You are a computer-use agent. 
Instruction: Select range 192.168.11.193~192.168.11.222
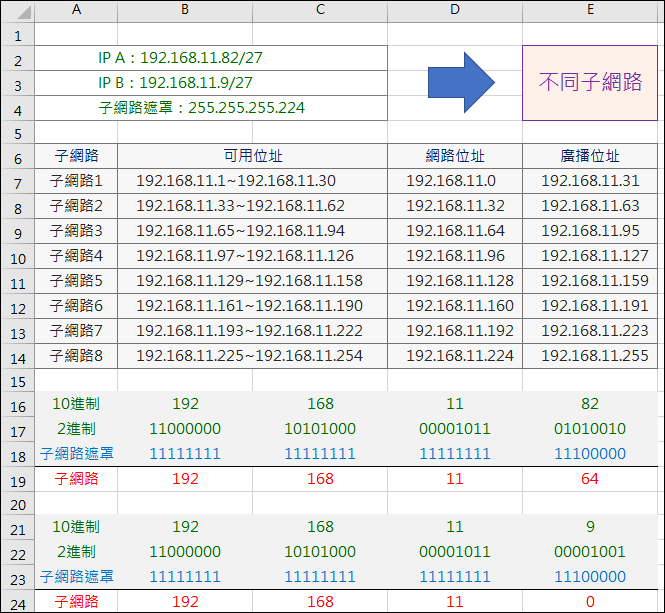pos(252,331)
